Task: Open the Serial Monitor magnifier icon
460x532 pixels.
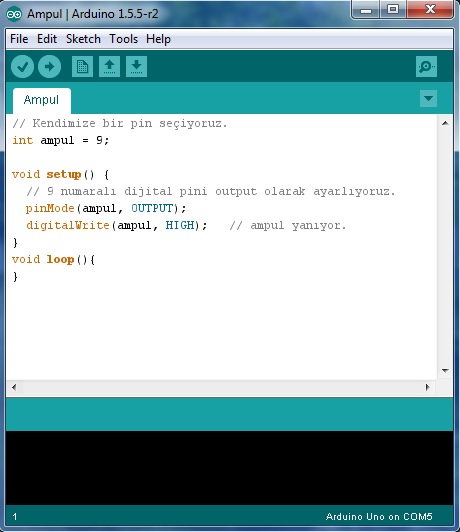Action: pos(426,66)
